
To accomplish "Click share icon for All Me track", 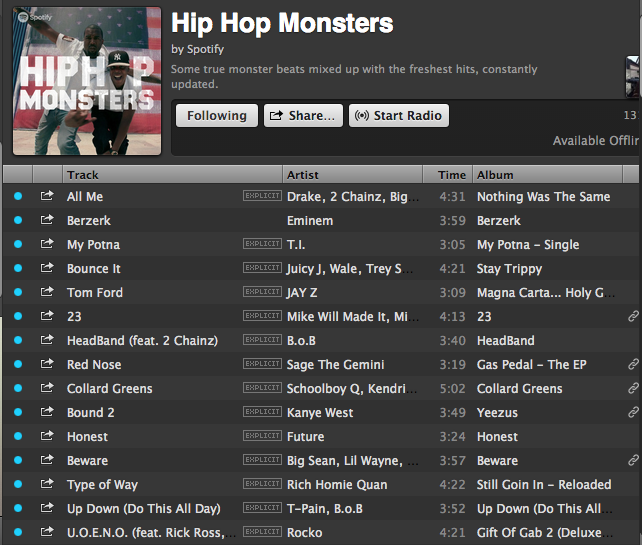I will click(x=47, y=196).
